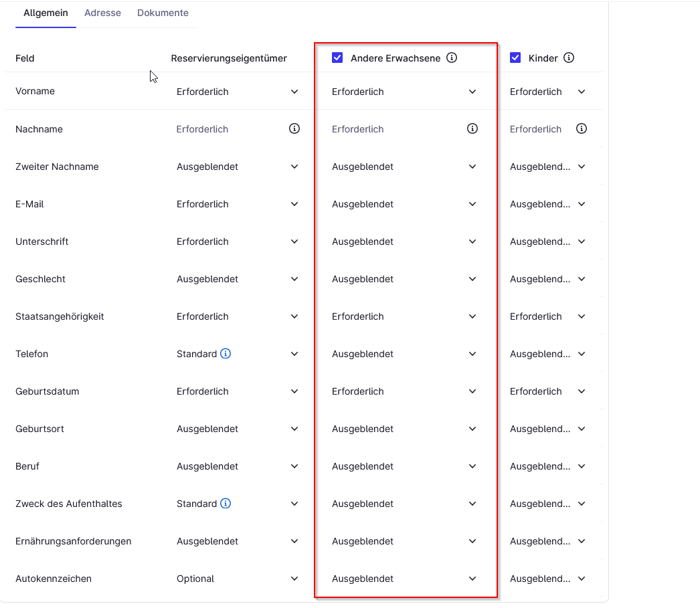Click the Ernährungsanforderungen field label

pyautogui.click(x=74, y=542)
